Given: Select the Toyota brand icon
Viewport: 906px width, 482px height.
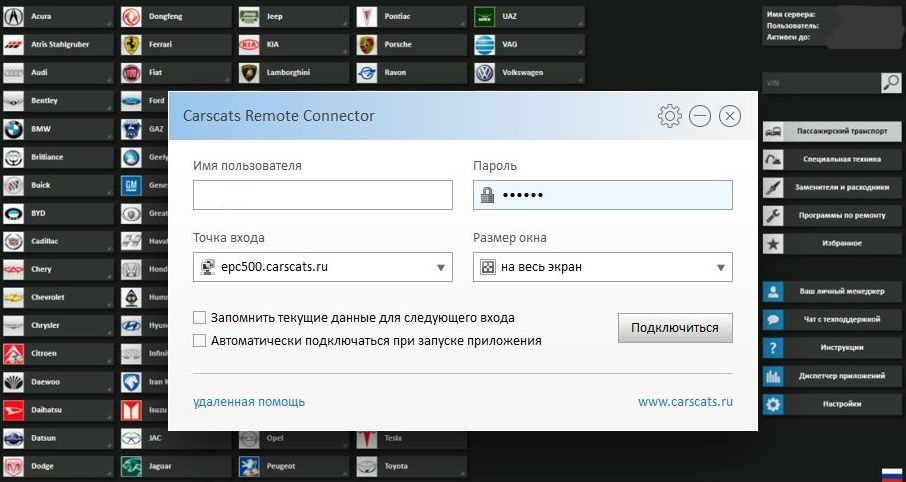Looking at the screenshot, I should 367,466.
